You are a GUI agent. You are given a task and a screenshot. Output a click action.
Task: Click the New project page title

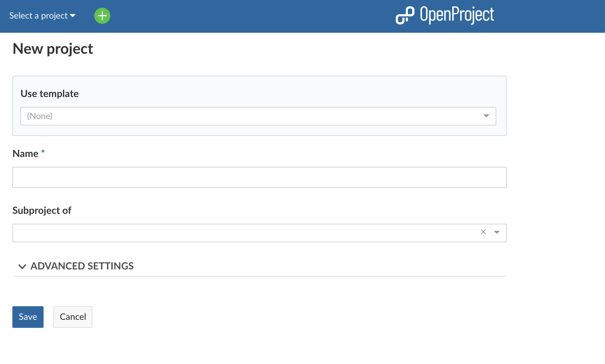53,49
